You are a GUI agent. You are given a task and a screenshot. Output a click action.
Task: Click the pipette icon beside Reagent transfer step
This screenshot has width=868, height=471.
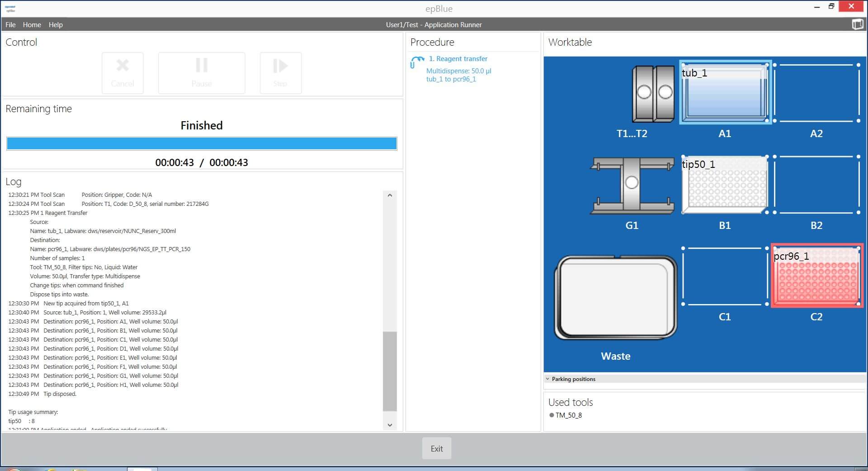416,62
